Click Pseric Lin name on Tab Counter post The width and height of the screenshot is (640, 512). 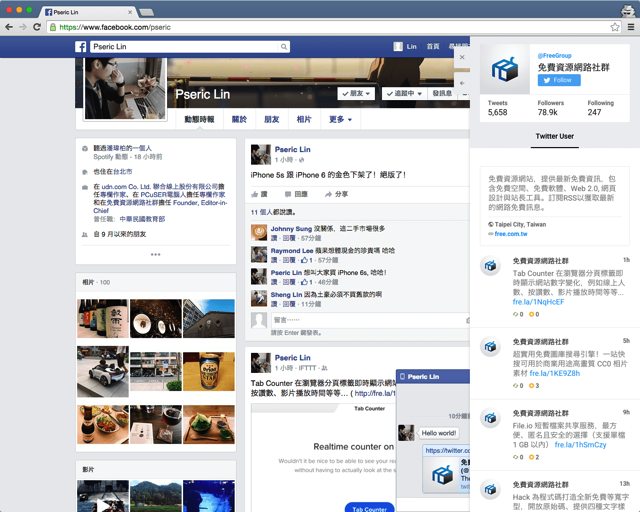[292, 358]
